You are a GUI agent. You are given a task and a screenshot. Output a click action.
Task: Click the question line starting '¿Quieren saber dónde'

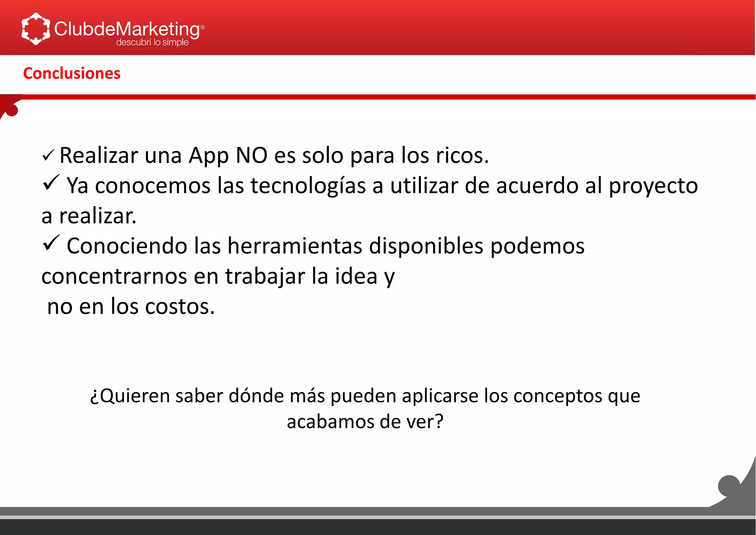[x=365, y=396]
